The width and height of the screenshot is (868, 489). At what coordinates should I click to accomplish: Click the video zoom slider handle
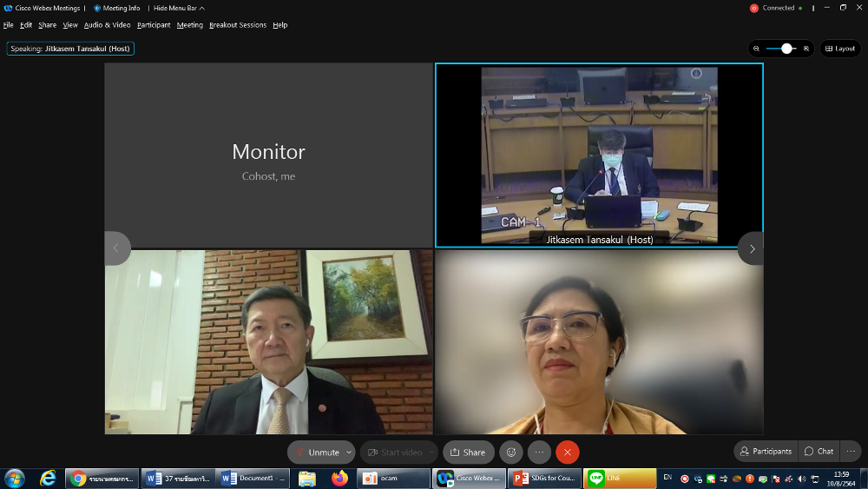pos(786,49)
